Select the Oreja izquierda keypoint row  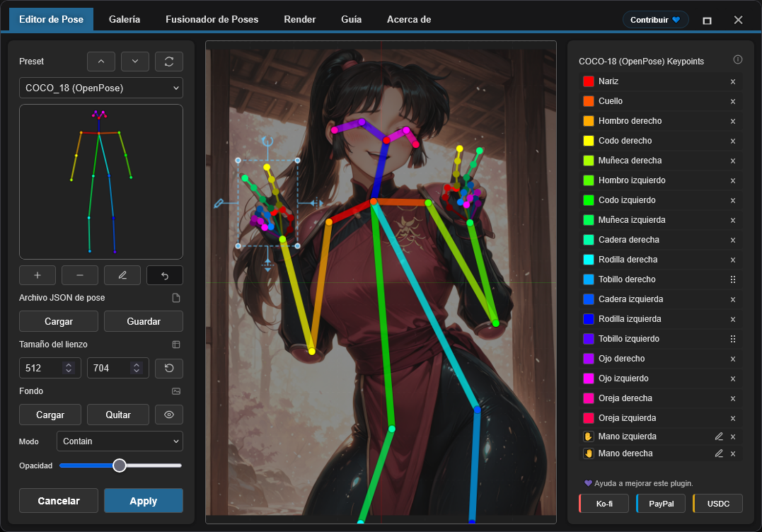pos(661,418)
